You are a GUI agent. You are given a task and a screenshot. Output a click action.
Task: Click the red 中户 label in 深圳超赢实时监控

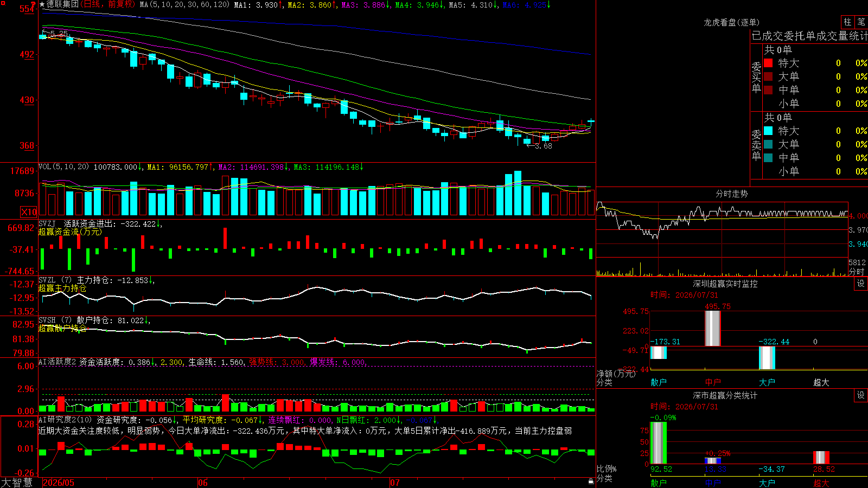click(713, 382)
